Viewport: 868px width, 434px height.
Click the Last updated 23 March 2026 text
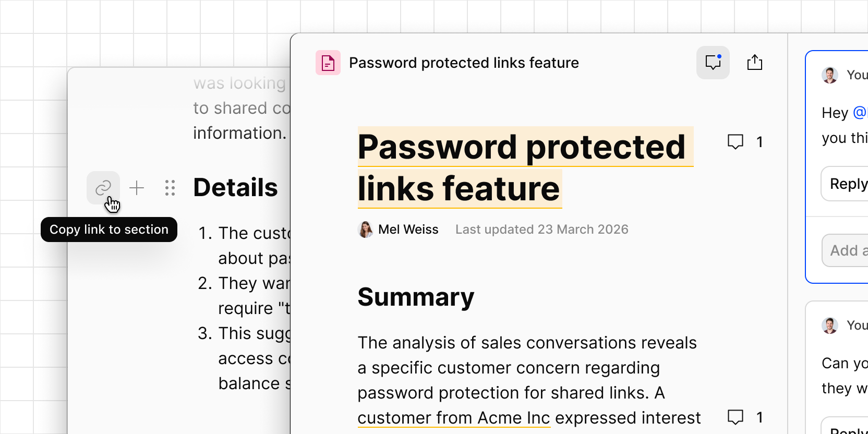point(542,230)
